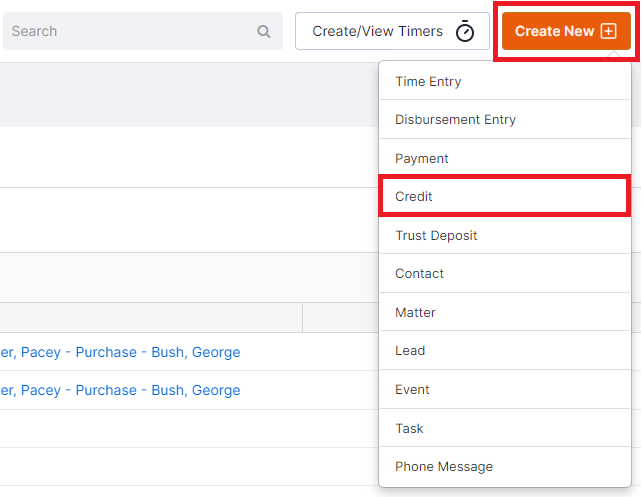Click the empty table column header

pyautogui.click(x=151, y=318)
